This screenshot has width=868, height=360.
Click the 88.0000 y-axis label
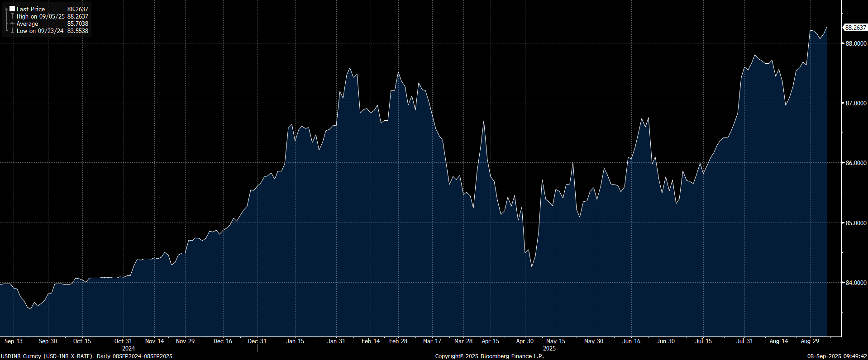[856, 43]
